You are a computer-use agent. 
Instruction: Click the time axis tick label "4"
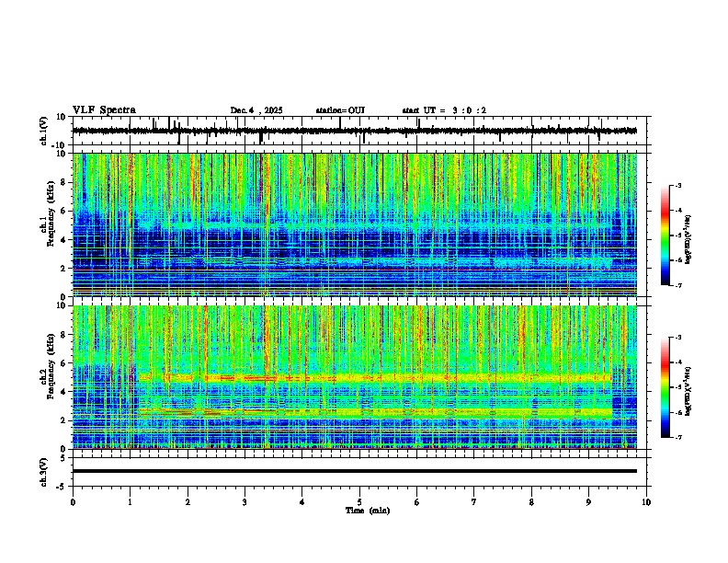tap(302, 502)
